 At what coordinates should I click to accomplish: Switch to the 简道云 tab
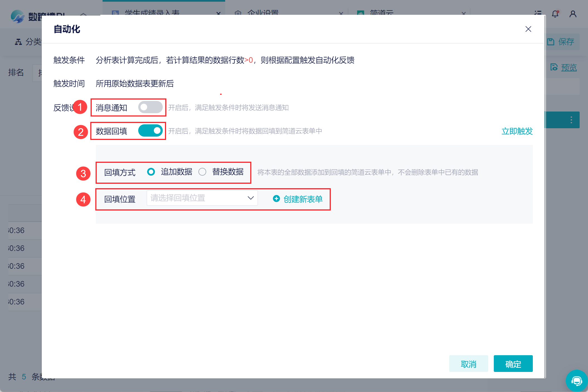[x=381, y=13]
